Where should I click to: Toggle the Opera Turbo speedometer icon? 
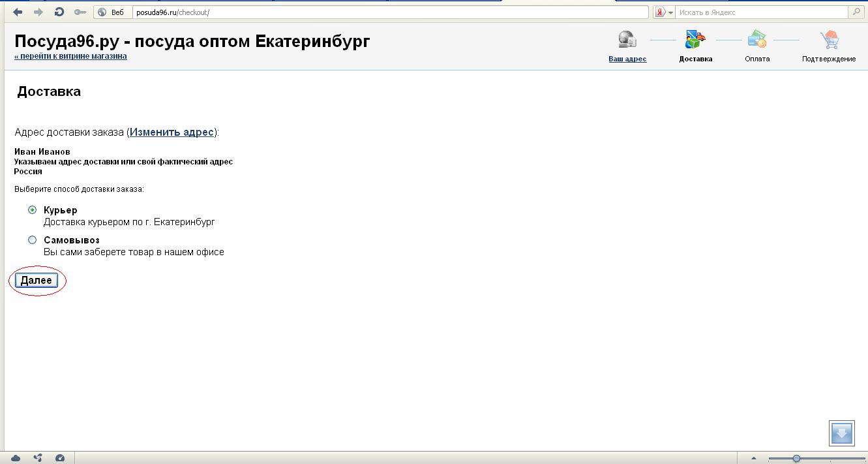(x=60, y=458)
